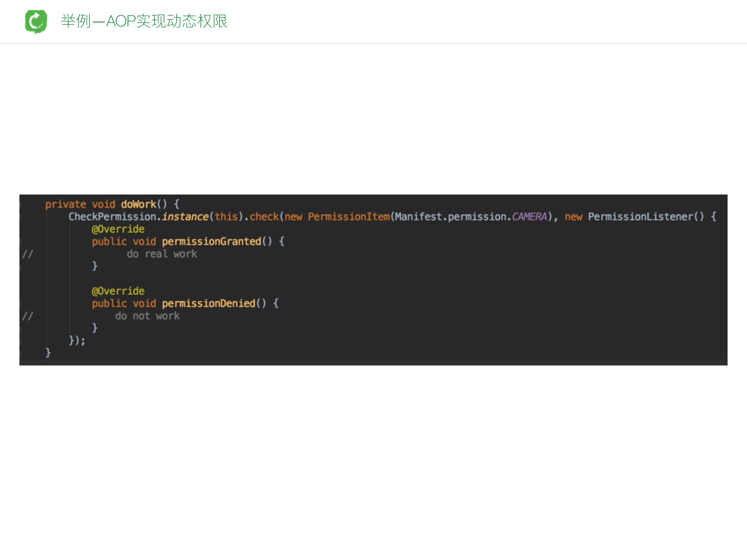The height and width of the screenshot is (560, 747).
Task: Click the PermissionItem constructor call
Action: coord(349,216)
